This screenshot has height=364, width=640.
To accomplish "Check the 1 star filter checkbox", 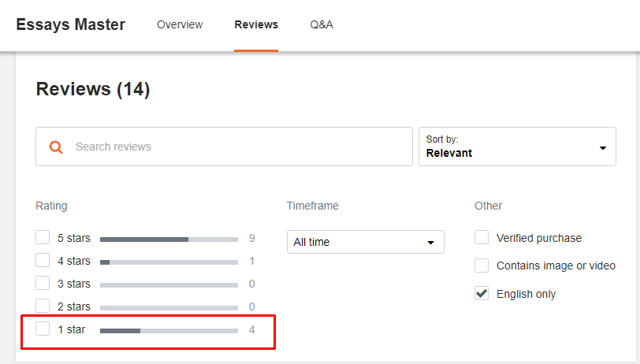I will pos(43,329).
